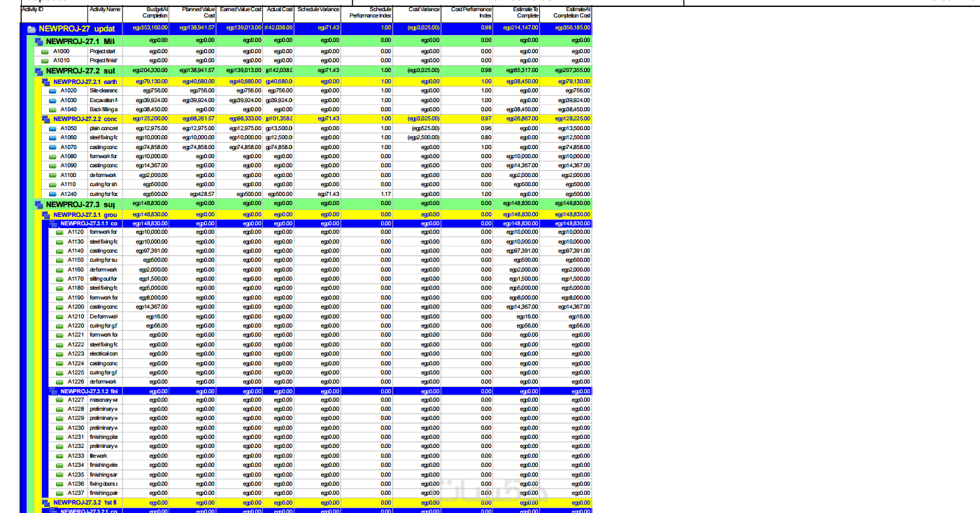
Task: Click the activity ID text A1090
Action: [69, 166]
